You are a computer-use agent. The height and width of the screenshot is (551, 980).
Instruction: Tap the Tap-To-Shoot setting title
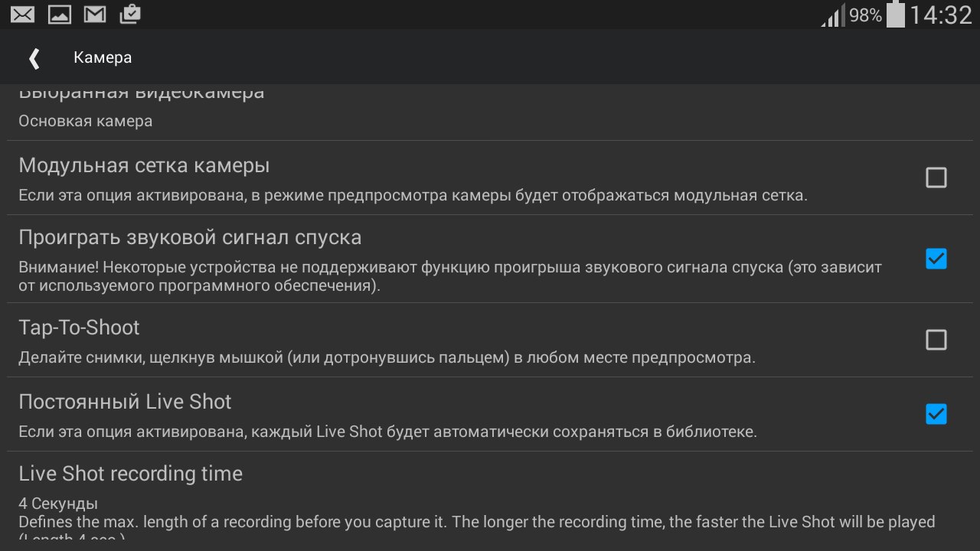coord(79,328)
